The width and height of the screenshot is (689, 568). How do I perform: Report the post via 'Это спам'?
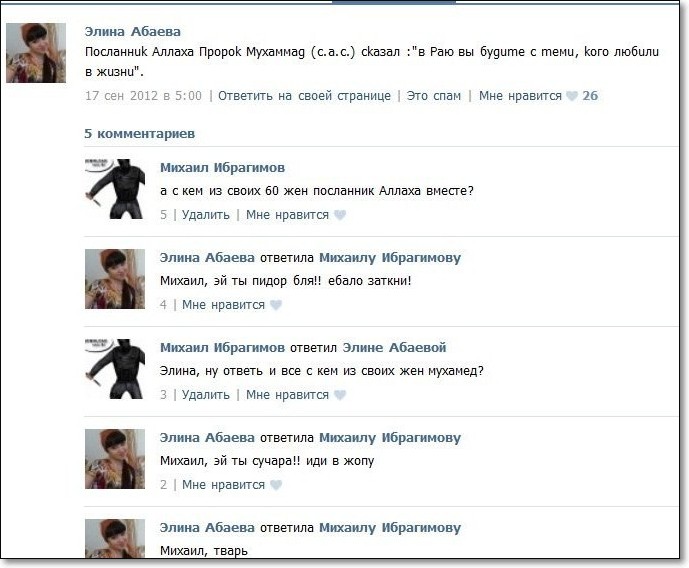[434, 95]
